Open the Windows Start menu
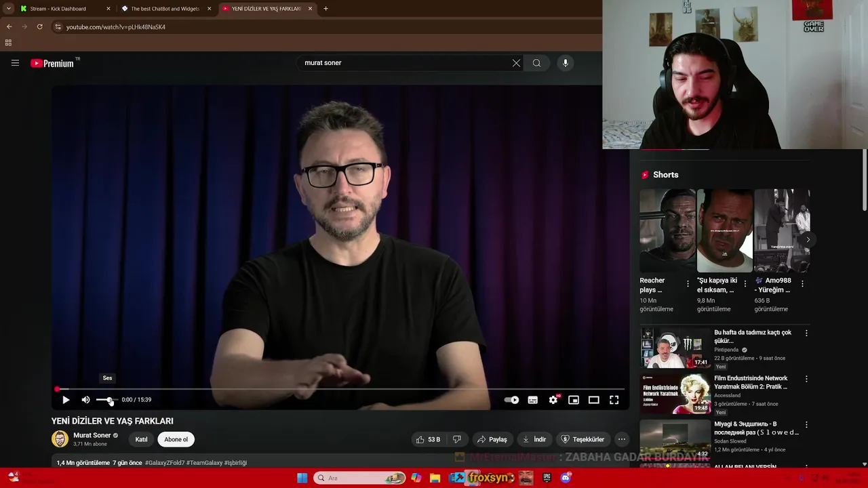This screenshot has height=488, width=868. (302, 478)
